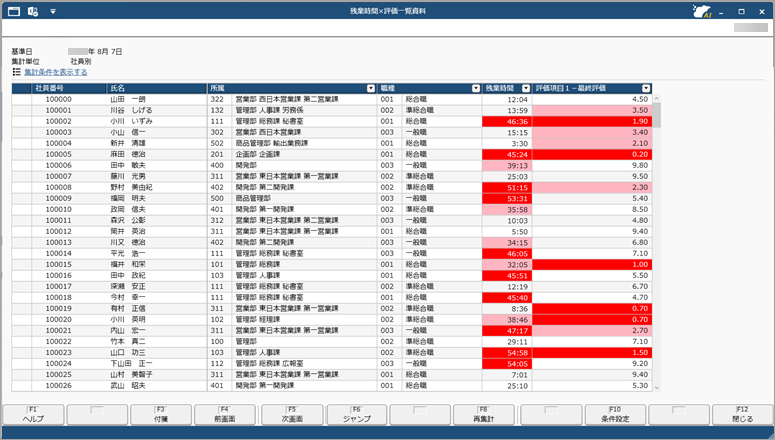Screen dimensions: 775x440
Task: Click the F4 前画面 button
Action: click(225, 414)
